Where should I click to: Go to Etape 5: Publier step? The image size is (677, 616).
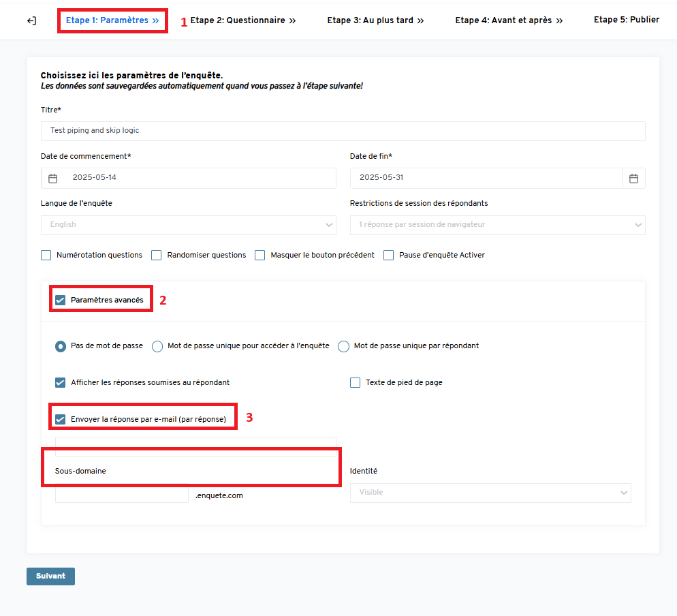click(x=626, y=20)
